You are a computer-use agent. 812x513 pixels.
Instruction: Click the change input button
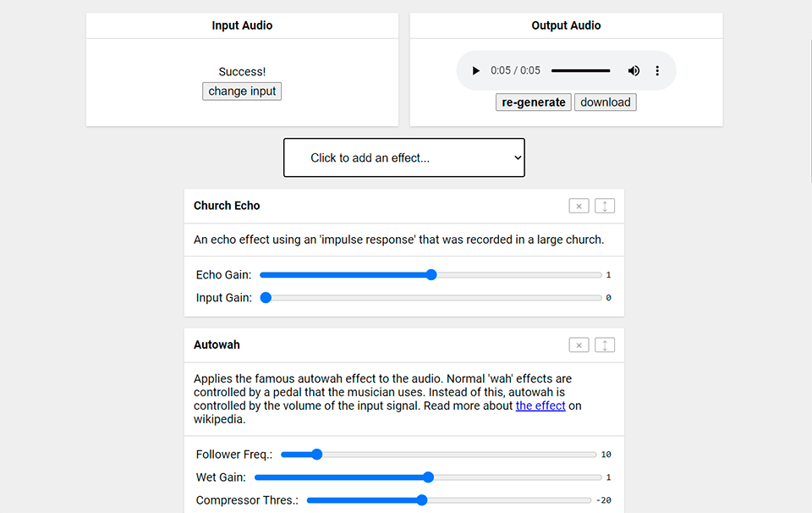pos(242,91)
